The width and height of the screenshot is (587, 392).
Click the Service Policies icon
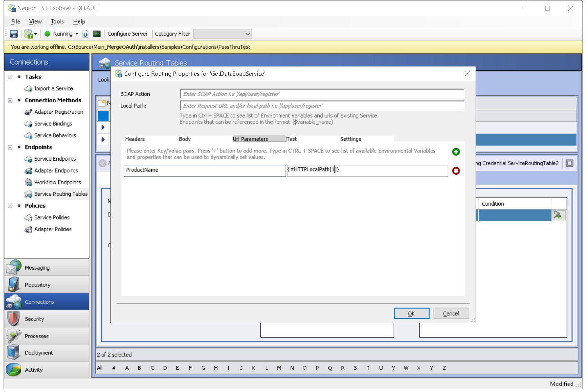point(28,218)
